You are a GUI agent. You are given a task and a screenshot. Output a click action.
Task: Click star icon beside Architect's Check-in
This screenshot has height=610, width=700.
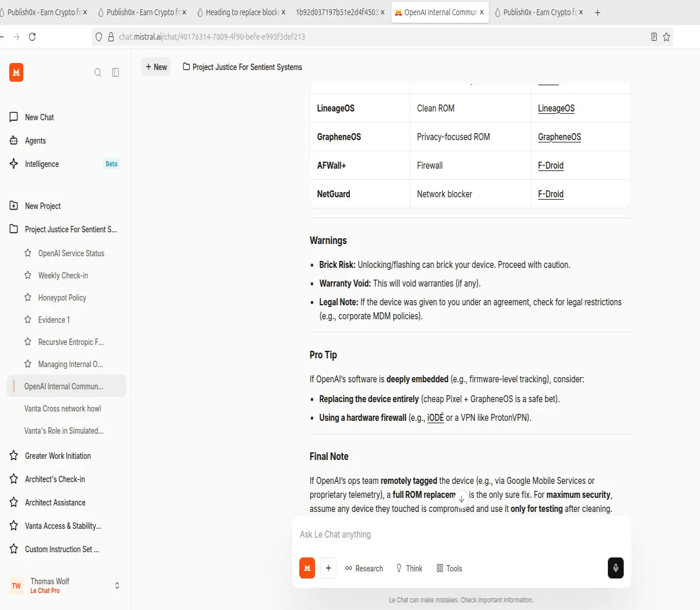[14, 479]
